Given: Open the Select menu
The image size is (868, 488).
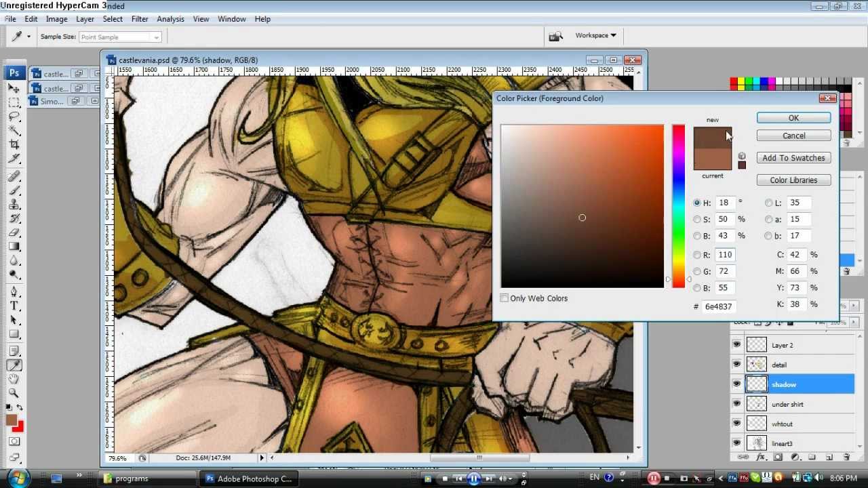Looking at the screenshot, I should click(x=113, y=19).
